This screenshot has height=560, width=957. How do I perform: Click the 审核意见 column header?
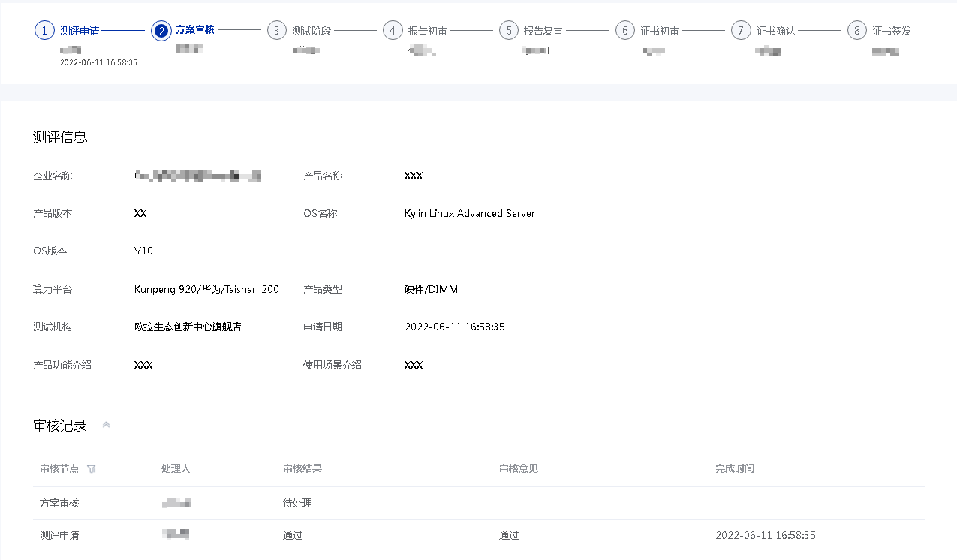coord(519,468)
